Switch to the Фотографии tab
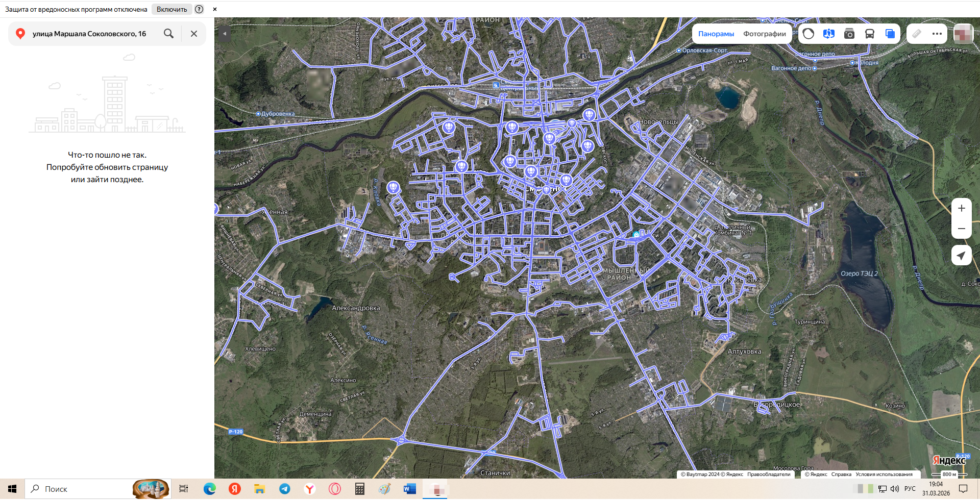The width and height of the screenshot is (980, 500). click(x=765, y=34)
